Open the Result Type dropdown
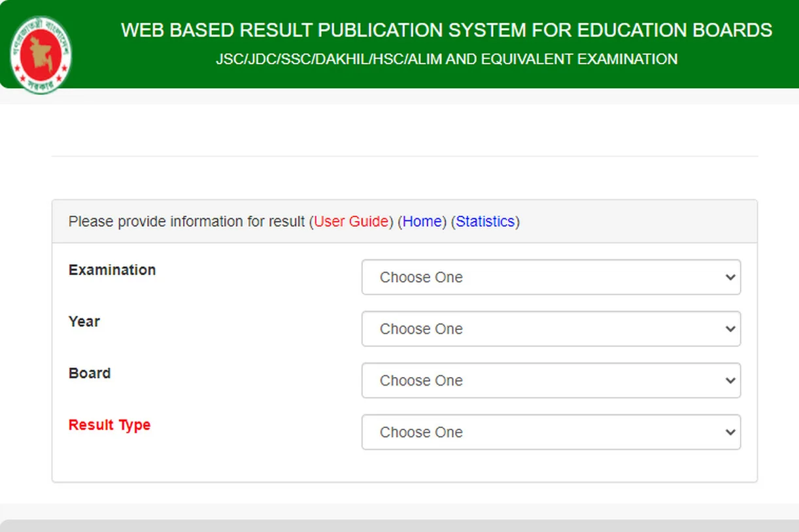The image size is (799, 532). pos(551,432)
